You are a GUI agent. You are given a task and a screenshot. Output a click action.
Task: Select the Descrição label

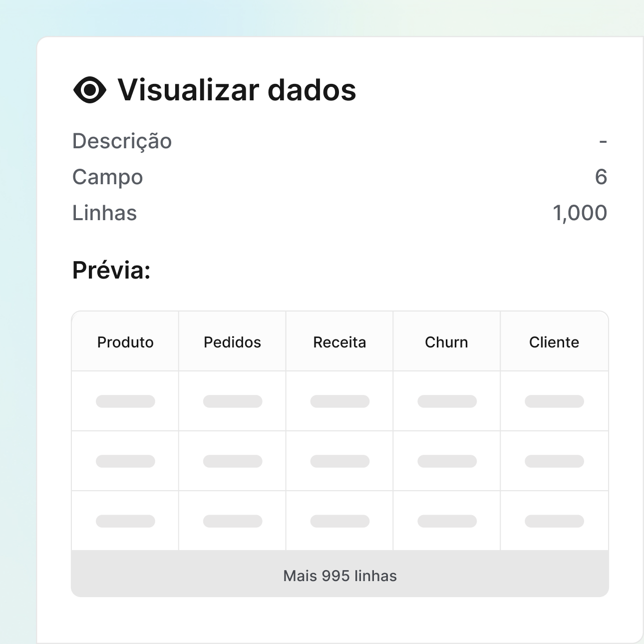(122, 141)
